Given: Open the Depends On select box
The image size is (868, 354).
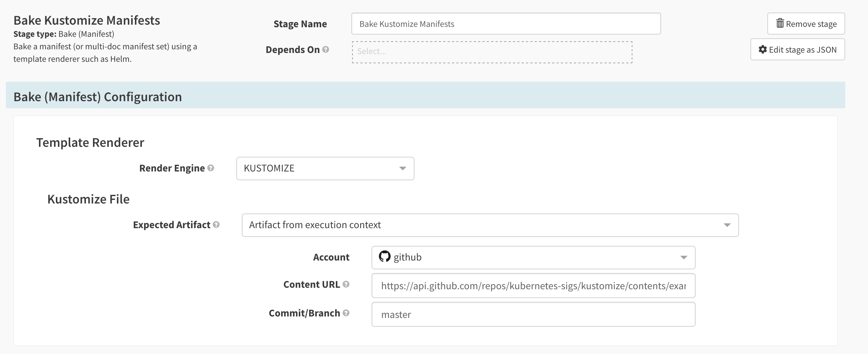Looking at the screenshot, I should (x=492, y=52).
